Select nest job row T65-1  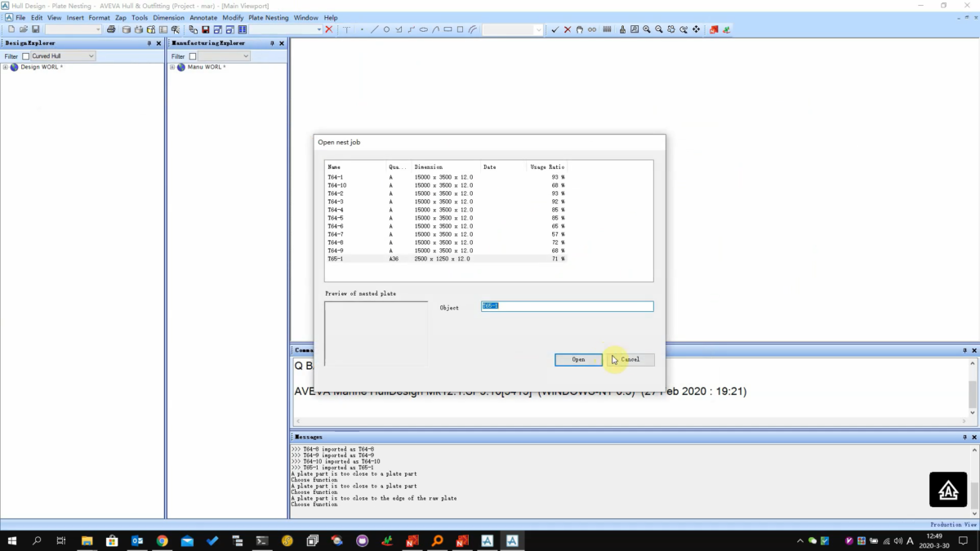coord(446,259)
